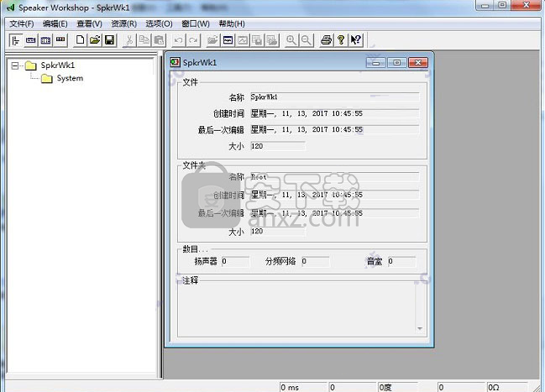
Task: Click the chart graph toolbar icon
Action: click(243, 40)
